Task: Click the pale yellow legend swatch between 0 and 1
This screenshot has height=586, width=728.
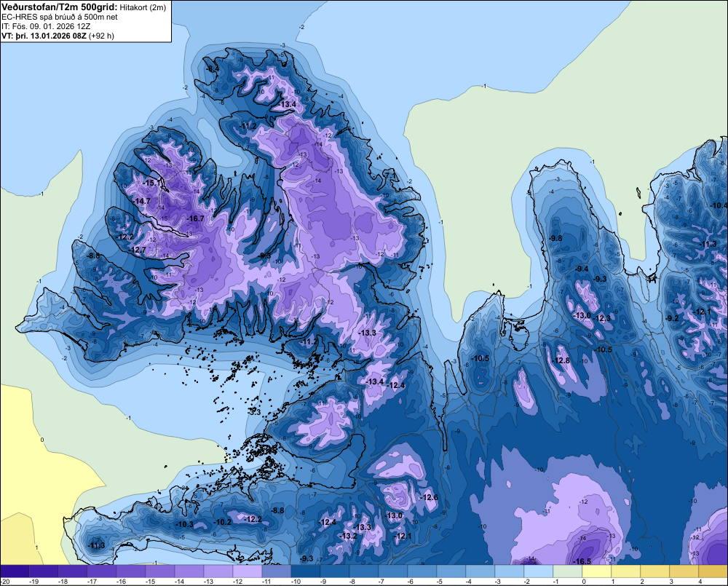Action: click(x=597, y=571)
